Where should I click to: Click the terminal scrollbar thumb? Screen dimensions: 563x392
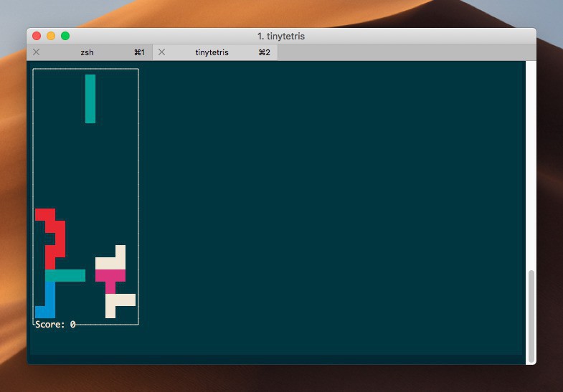[x=531, y=316]
